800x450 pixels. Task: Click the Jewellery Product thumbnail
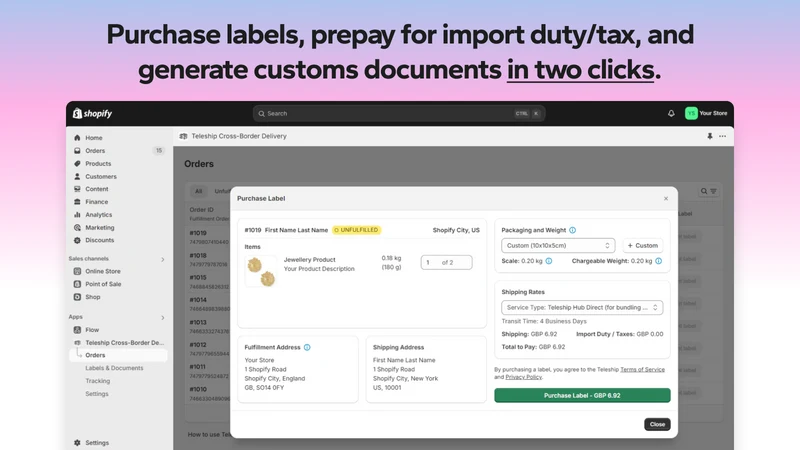click(261, 271)
